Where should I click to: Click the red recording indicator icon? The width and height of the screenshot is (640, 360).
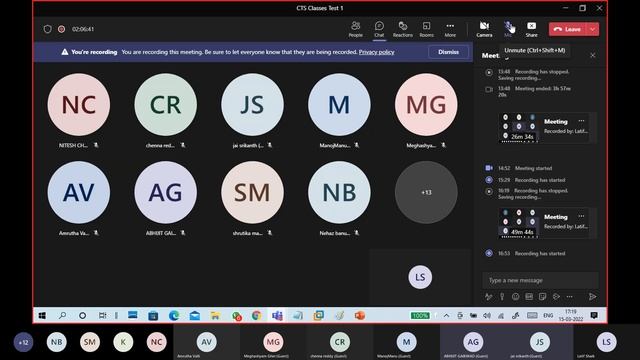coord(61,29)
